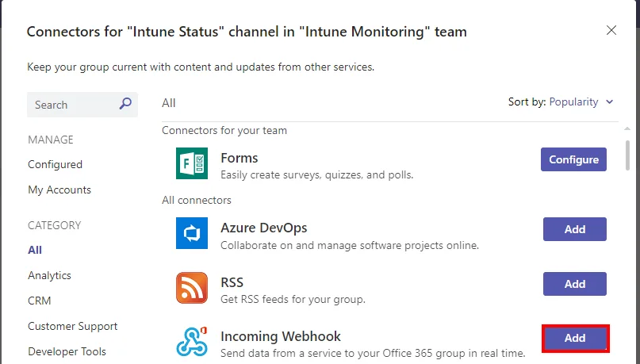The width and height of the screenshot is (640, 364).
Task: Click the Forms connector title
Action: point(240,158)
